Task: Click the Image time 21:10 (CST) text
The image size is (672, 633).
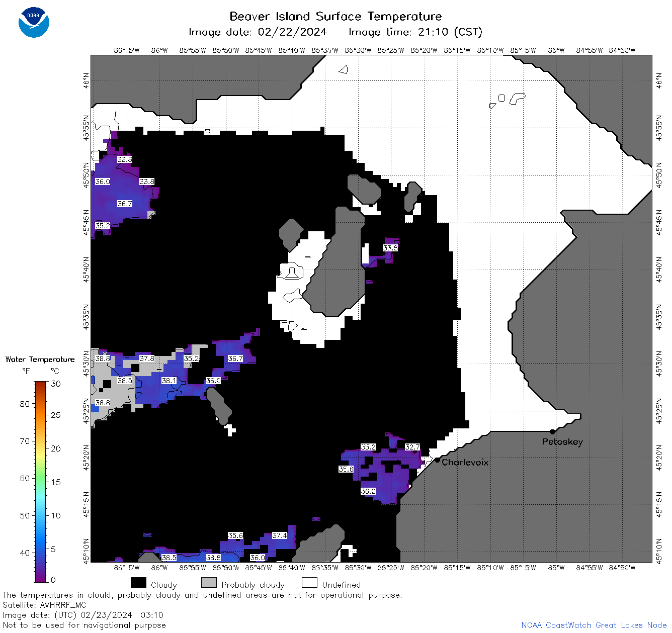Action: (x=415, y=32)
